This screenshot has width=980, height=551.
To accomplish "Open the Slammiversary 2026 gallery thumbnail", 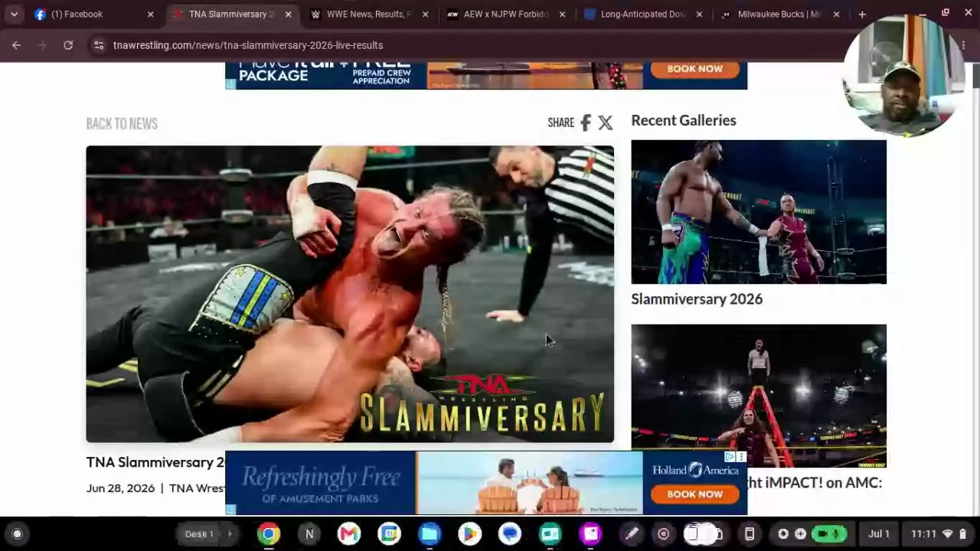I will (x=759, y=212).
